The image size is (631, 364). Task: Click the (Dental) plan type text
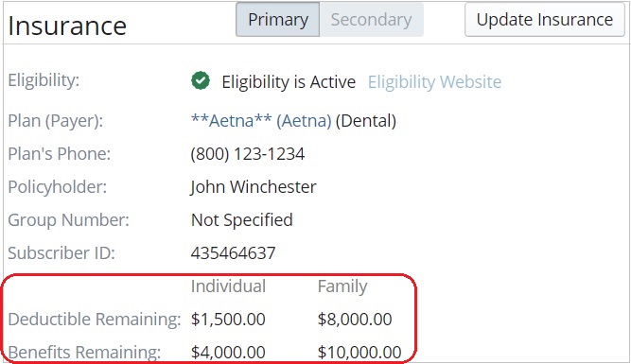366,121
